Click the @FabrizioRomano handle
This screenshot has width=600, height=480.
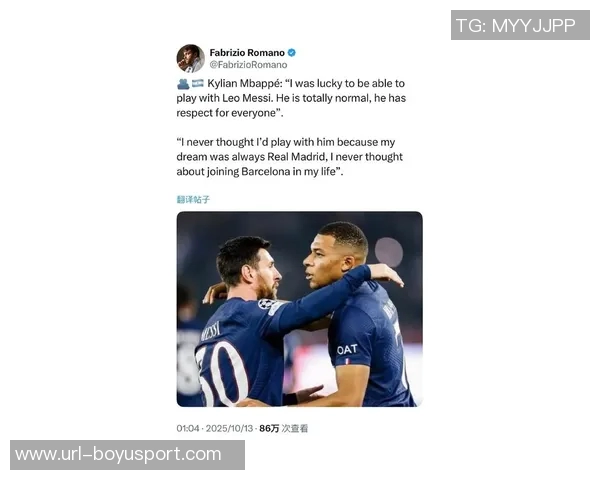pos(248,65)
